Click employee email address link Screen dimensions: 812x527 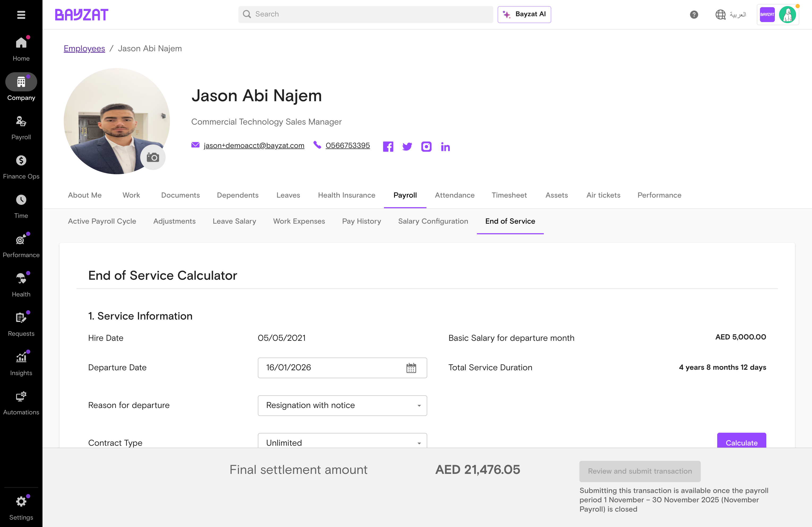click(254, 145)
